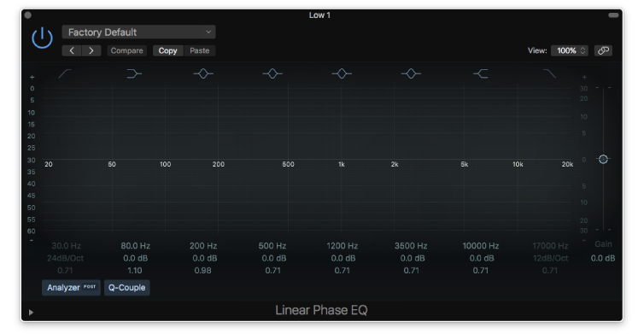Click the gain value under 1200 Hz
Screen dimensions: 644x334
coord(343,258)
